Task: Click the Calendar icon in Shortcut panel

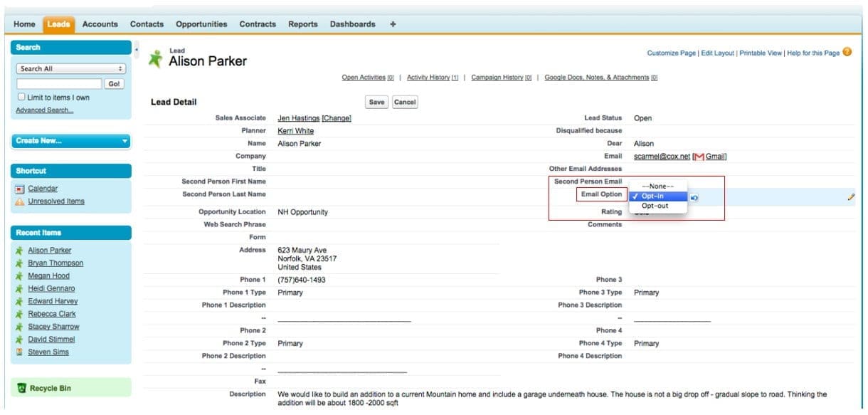Action: [x=20, y=189]
